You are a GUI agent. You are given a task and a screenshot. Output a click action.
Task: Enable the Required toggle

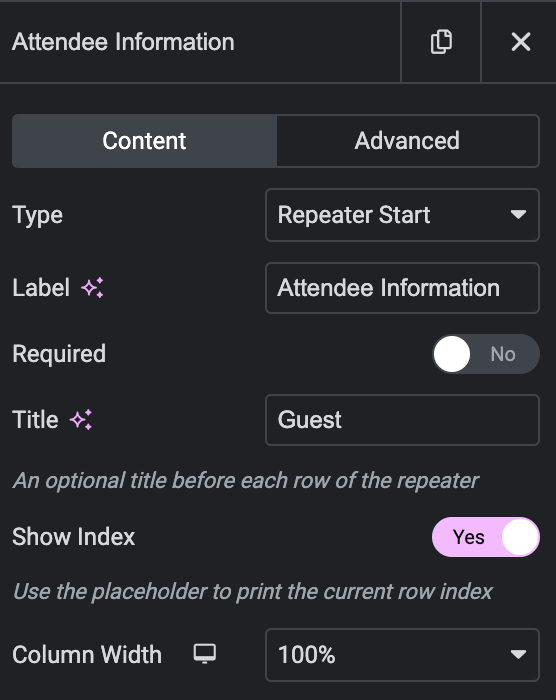[x=485, y=354]
